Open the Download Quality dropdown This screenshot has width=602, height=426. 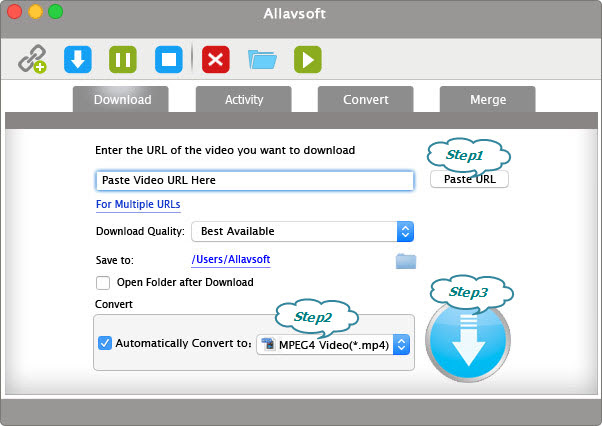point(303,231)
